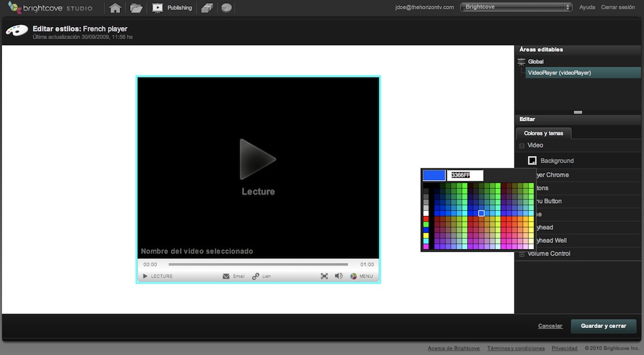Select VideoPlayer (videoPlayer) row
Viewport: 644px width, 355px height.
point(583,73)
